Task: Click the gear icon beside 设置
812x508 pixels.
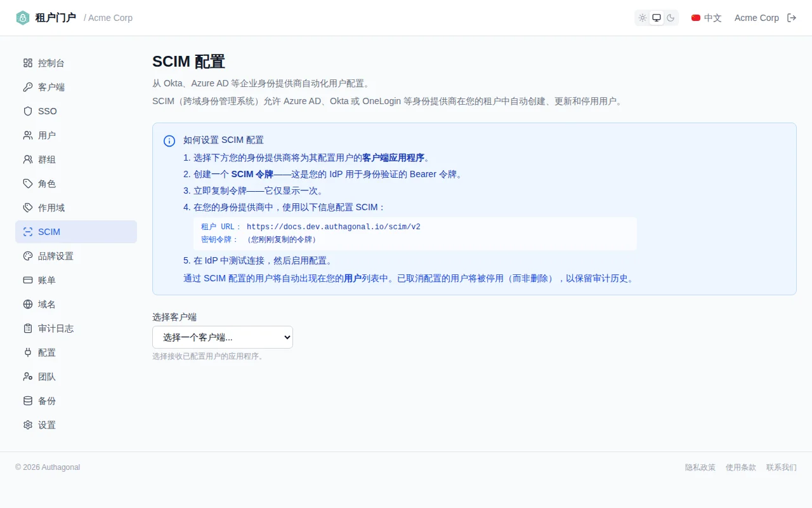Action: tap(28, 425)
